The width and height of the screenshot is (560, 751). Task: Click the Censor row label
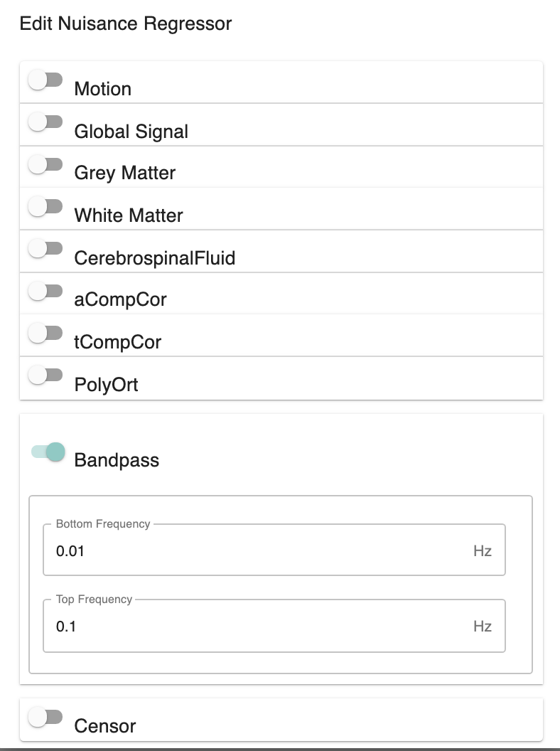[105, 726]
